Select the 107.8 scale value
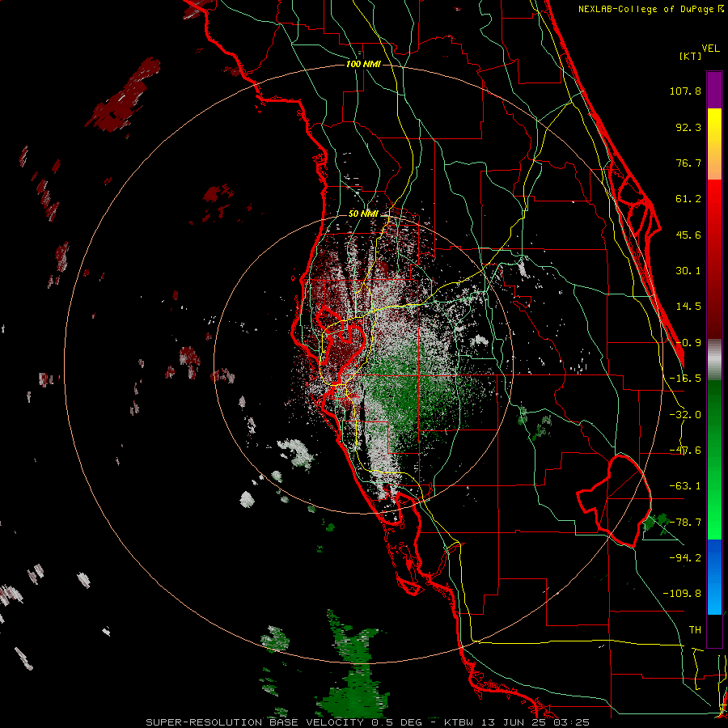This screenshot has width=728, height=728. (x=685, y=91)
